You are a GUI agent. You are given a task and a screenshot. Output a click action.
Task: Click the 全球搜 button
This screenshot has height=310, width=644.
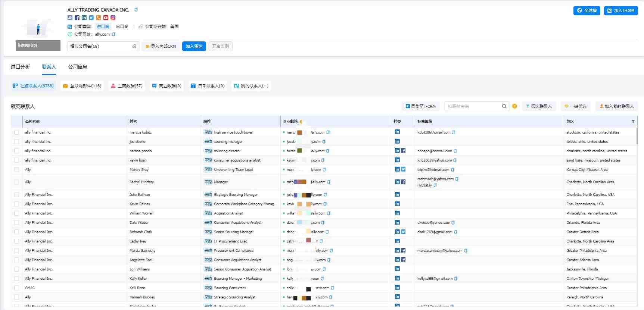click(x=587, y=10)
